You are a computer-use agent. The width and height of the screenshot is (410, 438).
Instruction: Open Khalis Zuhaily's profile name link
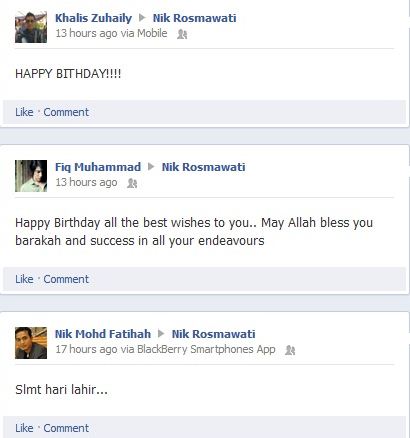pyautogui.click(x=93, y=18)
